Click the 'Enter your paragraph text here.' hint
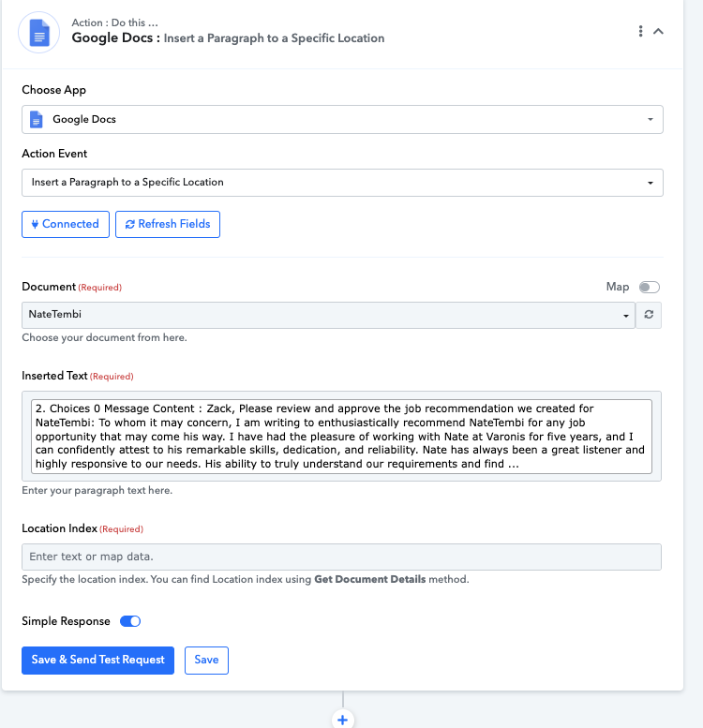Viewport: 703px width, 728px height. [x=97, y=490]
